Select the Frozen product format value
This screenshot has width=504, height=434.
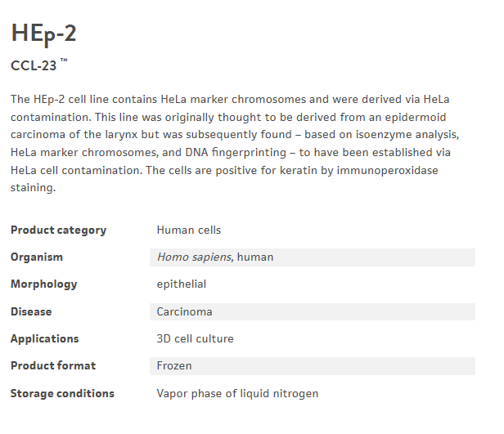[174, 365]
